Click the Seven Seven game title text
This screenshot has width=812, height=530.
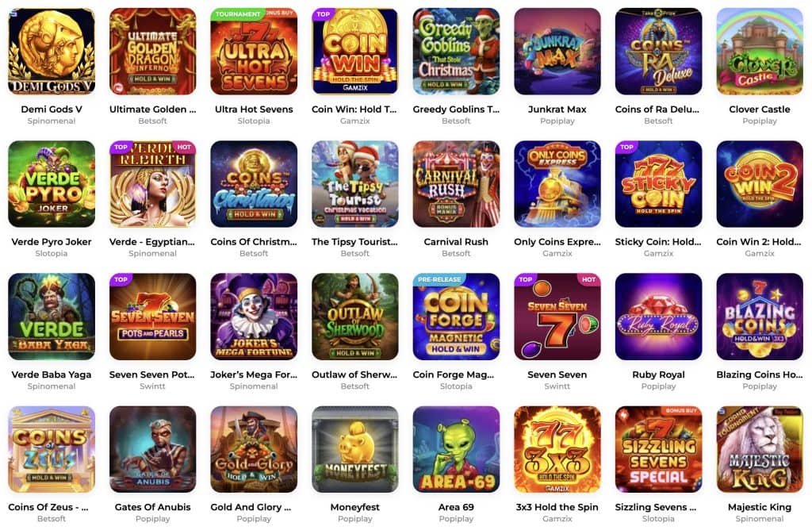click(557, 374)
